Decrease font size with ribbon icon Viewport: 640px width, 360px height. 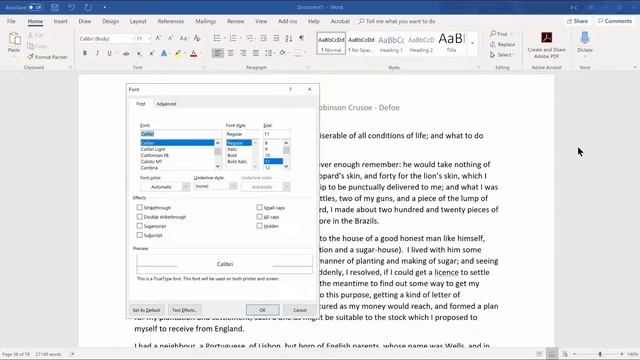(x=171, y=38)
